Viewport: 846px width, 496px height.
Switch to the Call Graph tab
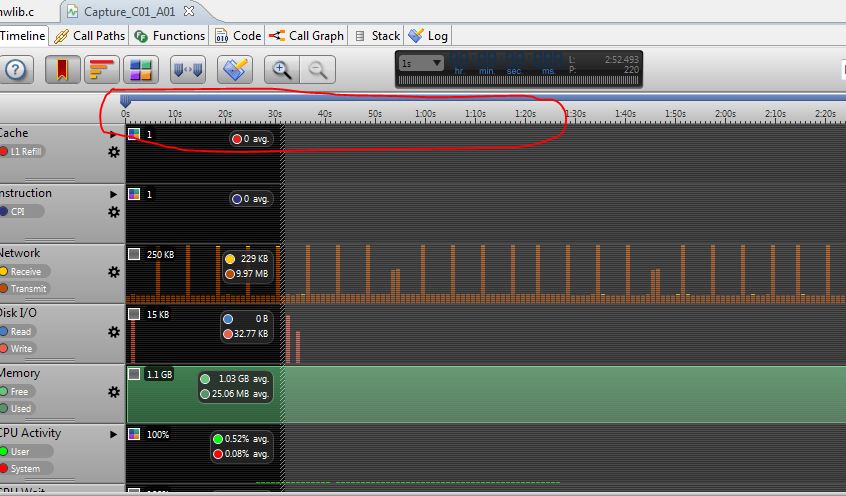click(x=306, y=36)
